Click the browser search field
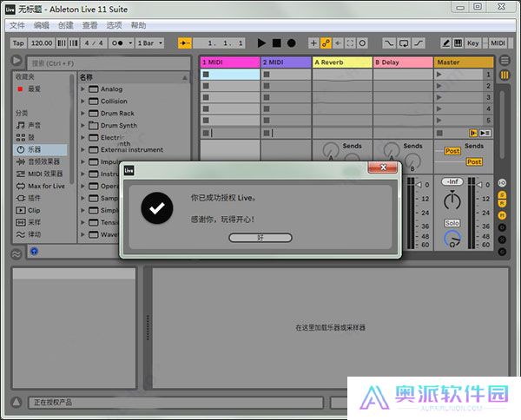The image size is (521, 420). click(109, 63)
